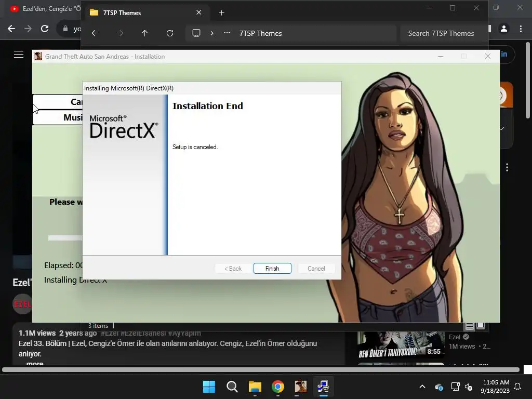Open the '8:55' recommended video thumbnail
Viewport: 532px width, 399px height.
[401, 345]
